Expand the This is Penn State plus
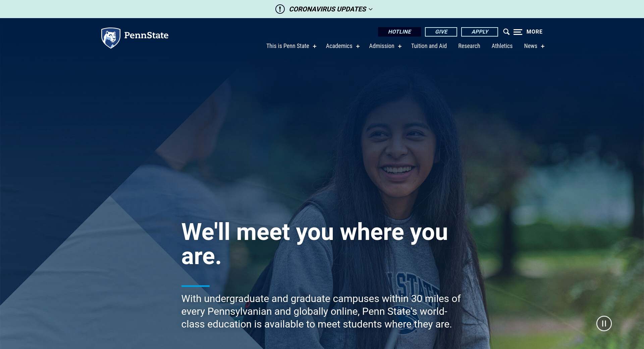 pos(315,46)
